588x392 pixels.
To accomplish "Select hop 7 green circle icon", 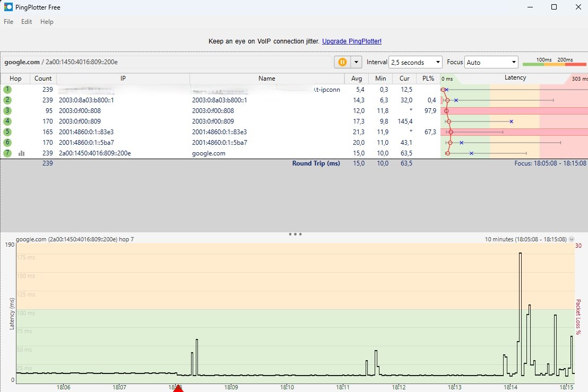I will 7,153.
